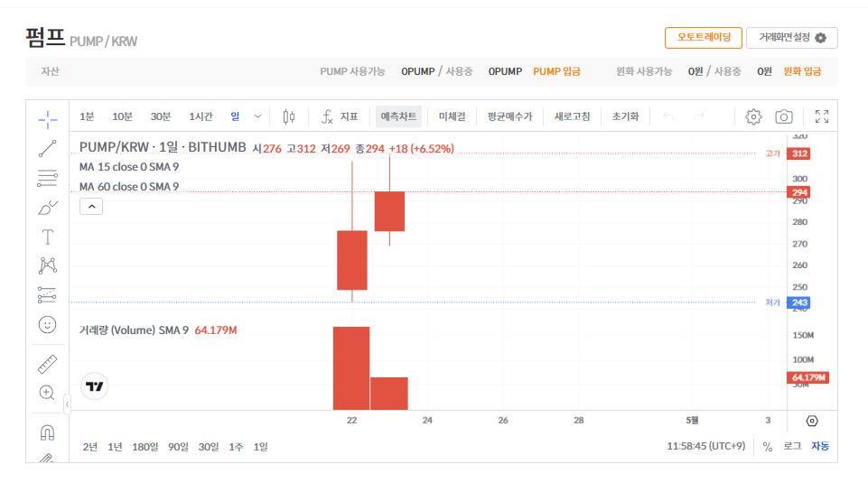
Task: Set chart range to 1년
Action: (x=115, y=447)
